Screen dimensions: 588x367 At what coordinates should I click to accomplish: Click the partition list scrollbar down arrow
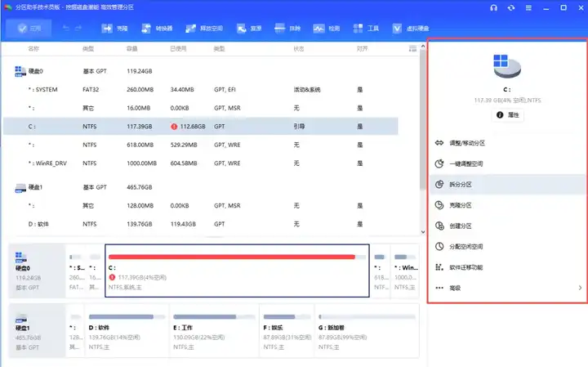pyautogui.click(x=423, y=232)
